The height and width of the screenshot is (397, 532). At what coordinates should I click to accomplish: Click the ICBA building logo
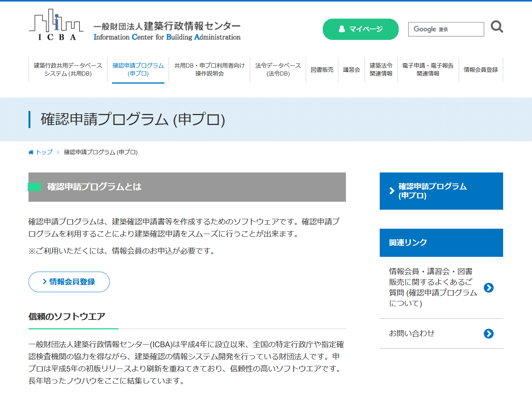(x=56, y=25)
